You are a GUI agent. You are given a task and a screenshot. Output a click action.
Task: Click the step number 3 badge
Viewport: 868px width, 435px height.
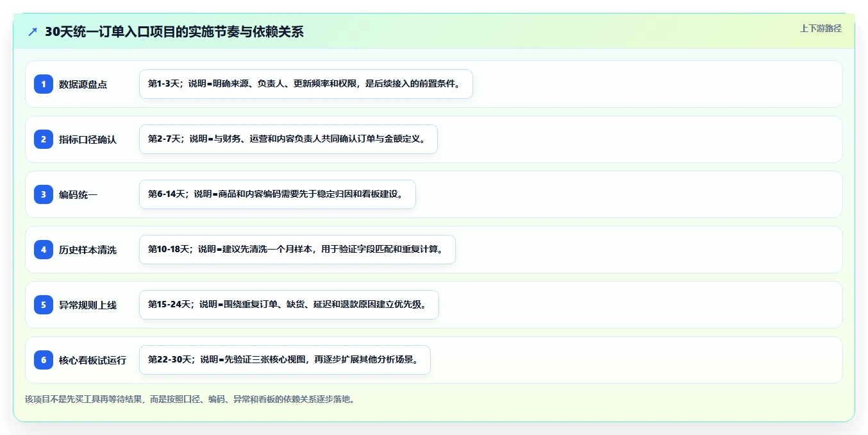point(44,194)
